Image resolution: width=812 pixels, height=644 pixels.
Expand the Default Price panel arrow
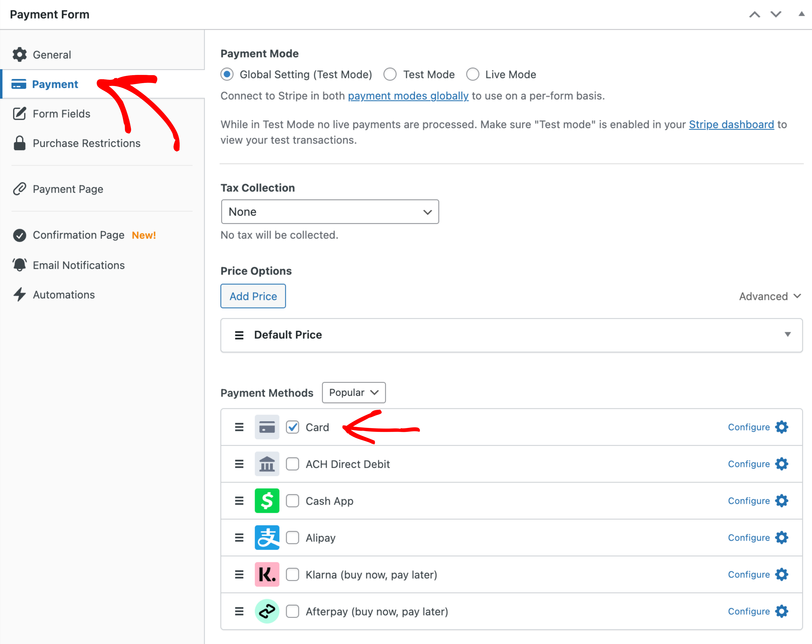[x=787, y=335]
